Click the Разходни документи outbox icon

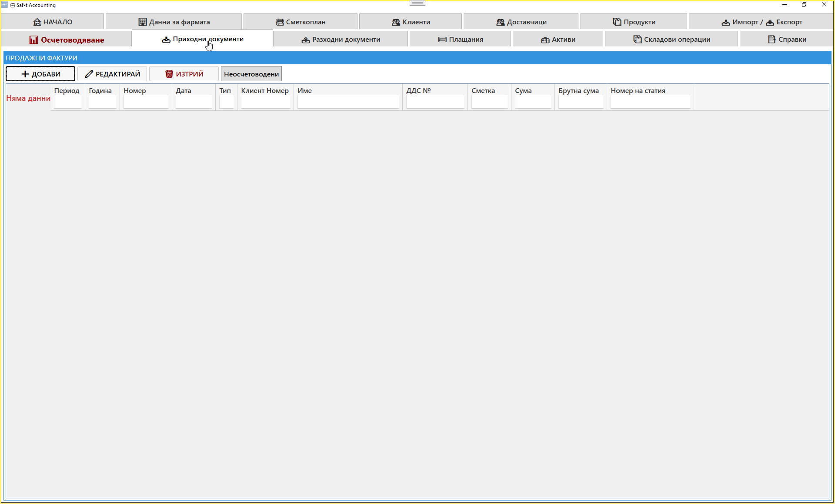coord(306,40)
